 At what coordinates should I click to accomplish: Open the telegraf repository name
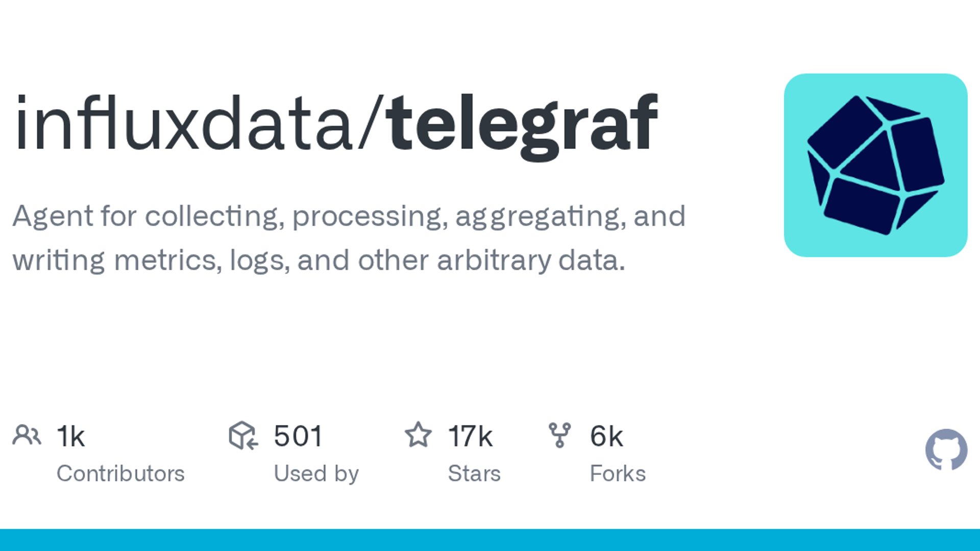(521, 127)
